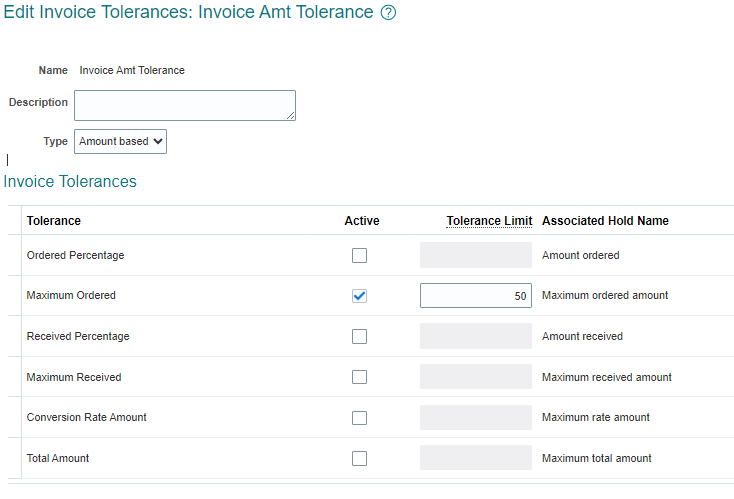Click the Invoice Tolerances section heading
This screenshot has height=499, width=734.
click(70, 181)
